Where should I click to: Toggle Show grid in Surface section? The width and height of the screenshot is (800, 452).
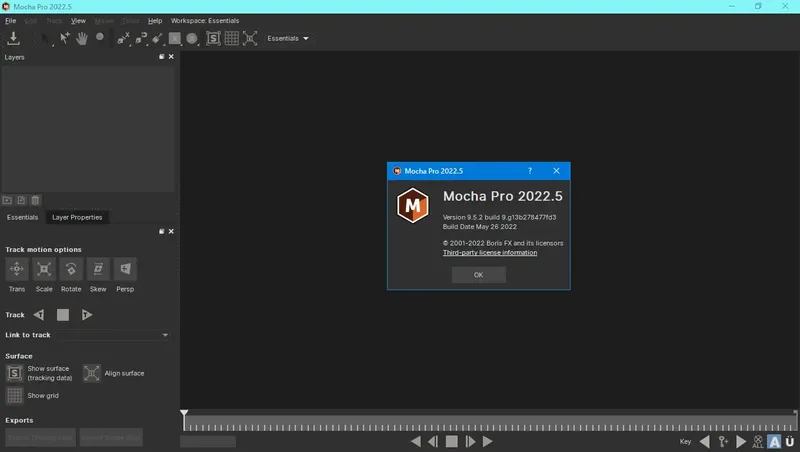(x=15, y=395)
